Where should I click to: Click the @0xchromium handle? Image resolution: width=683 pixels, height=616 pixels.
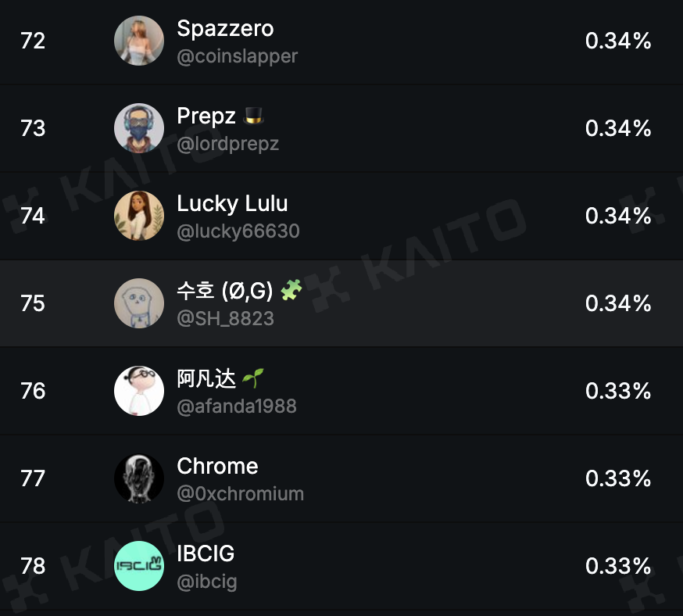point(241,493)
